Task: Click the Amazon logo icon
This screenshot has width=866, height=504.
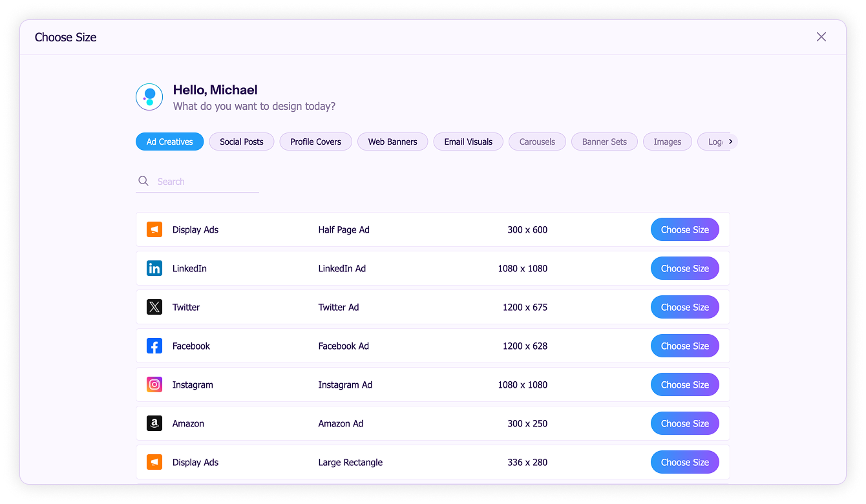Action: tap(154, 423)
